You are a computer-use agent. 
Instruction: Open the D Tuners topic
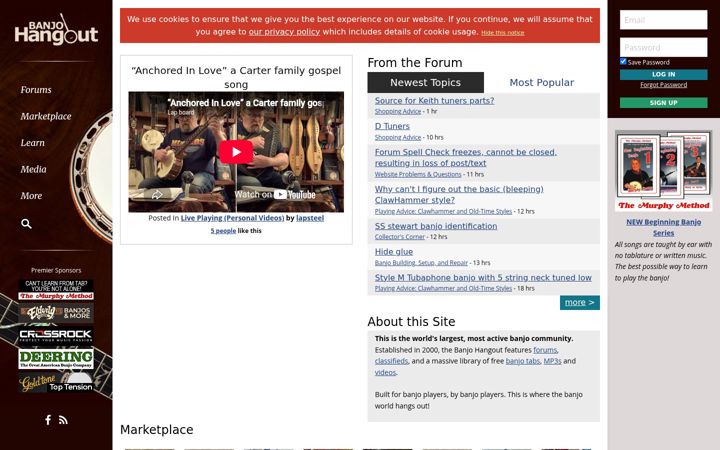click(392, 126)
